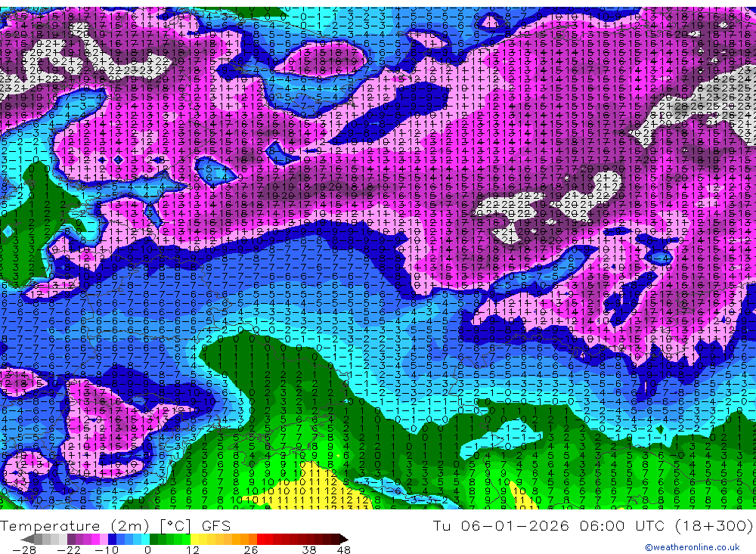Click the dark maroon right arrow tip of legend
This screenshot has height=554, width=756.
click(x=344, y=539)
